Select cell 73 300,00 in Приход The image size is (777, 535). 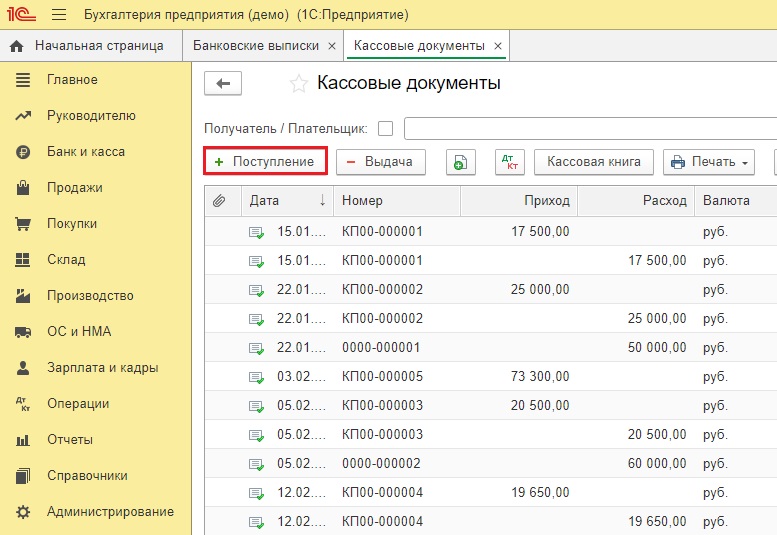(x=519, y=376)
